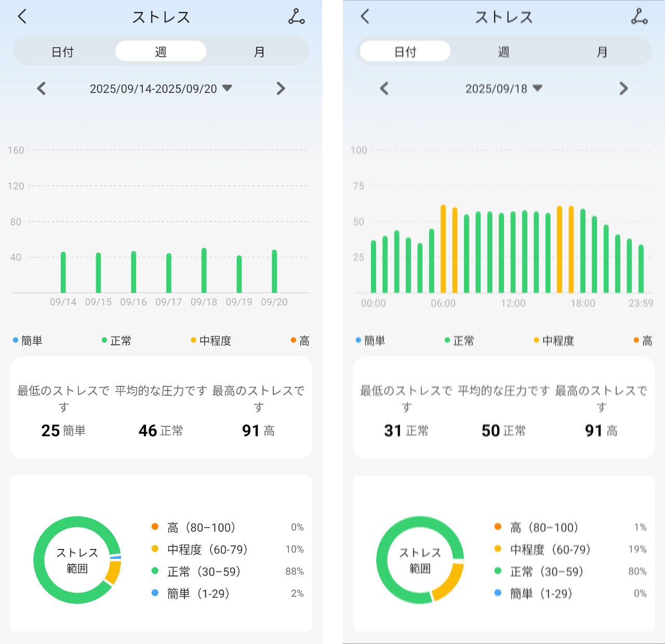Tap yellow 中程度 (60-79) swatch in weekly legend
Screen dimensions: 665x644
click(x=155, y=549)
